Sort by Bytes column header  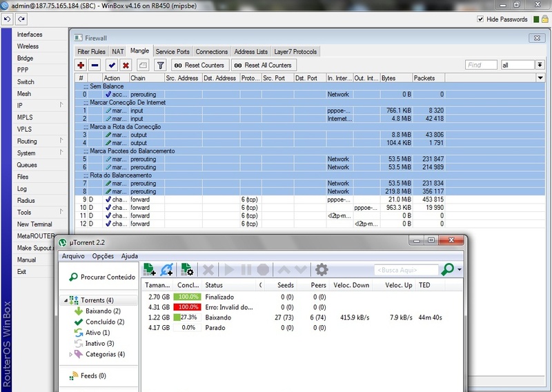point(396,78)
